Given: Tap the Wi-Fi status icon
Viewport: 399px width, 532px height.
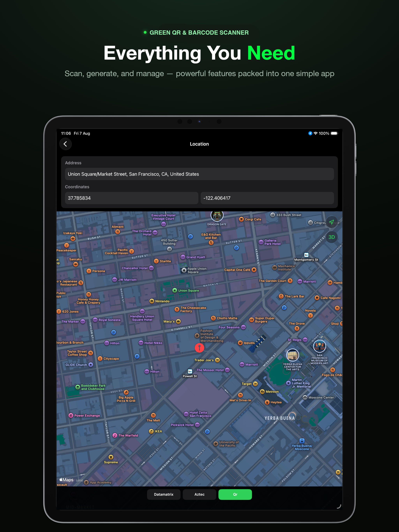Looking at the screenshot, I should click(x=315, y=133).
